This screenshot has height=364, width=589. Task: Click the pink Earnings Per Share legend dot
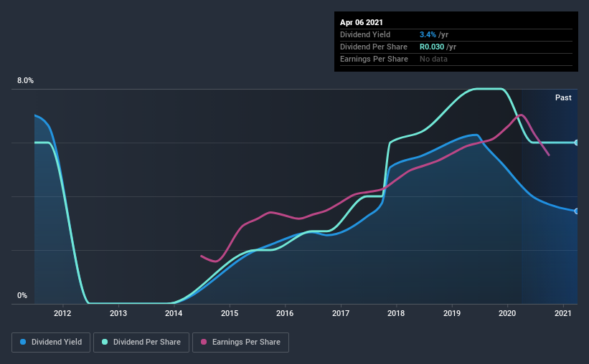click(204, 342)
